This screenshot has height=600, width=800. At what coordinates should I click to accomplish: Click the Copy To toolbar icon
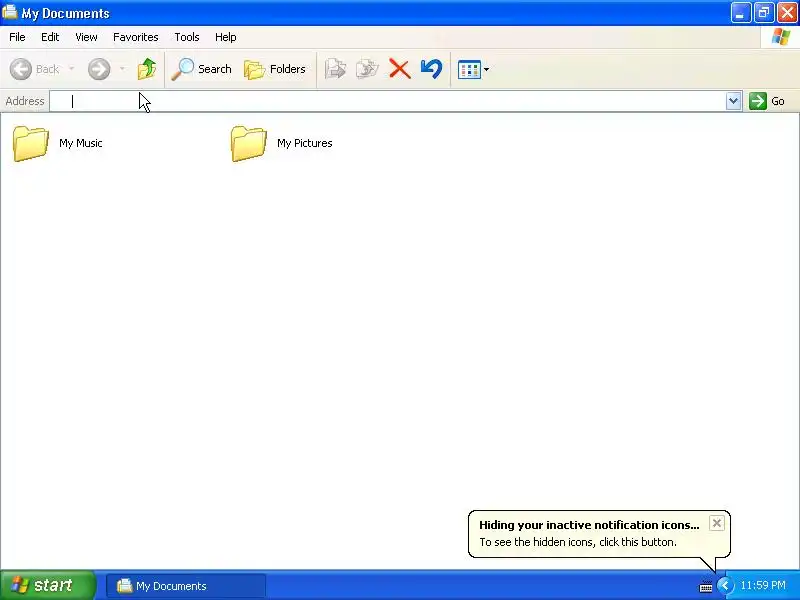point(367,69)
